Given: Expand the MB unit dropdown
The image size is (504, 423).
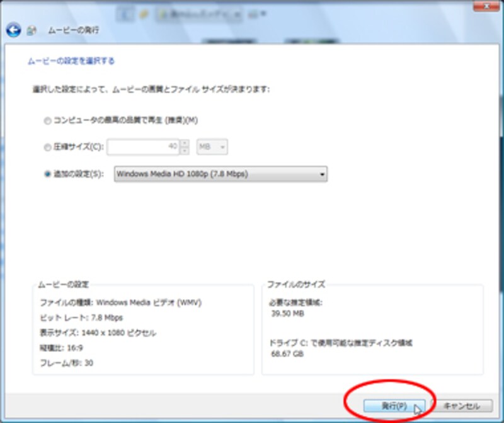Looking at the screenshot, I should (212, 147).
